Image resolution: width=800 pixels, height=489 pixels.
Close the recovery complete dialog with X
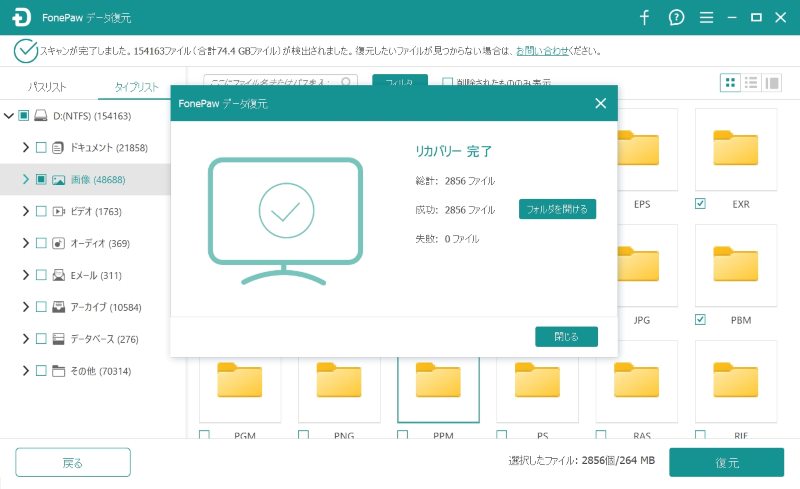pyautogui.click(x=601, y=103)
